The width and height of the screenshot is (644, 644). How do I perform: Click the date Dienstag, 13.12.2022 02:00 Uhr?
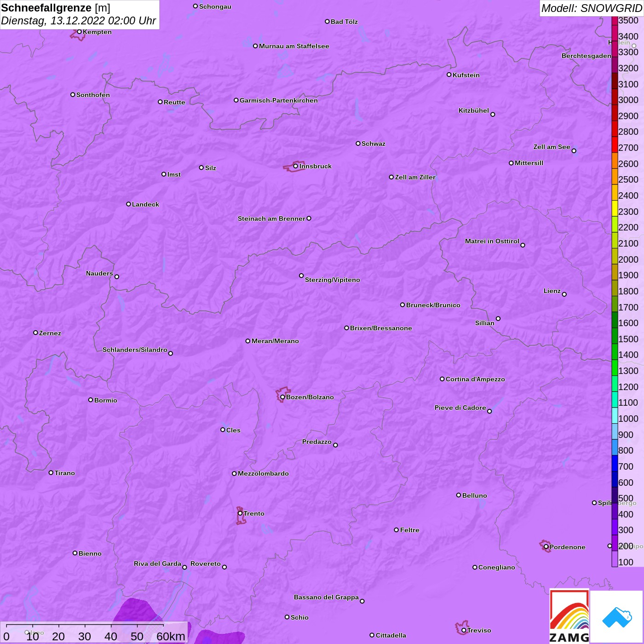pos(78,21)
